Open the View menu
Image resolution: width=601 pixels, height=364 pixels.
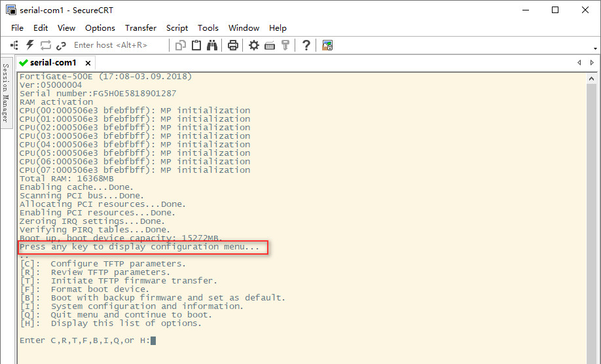(66, 28)
